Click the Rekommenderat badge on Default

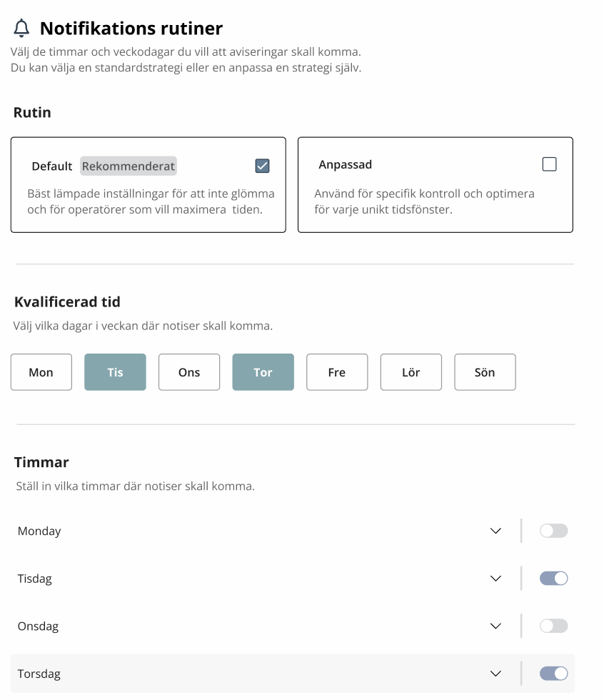pos(128,166)
